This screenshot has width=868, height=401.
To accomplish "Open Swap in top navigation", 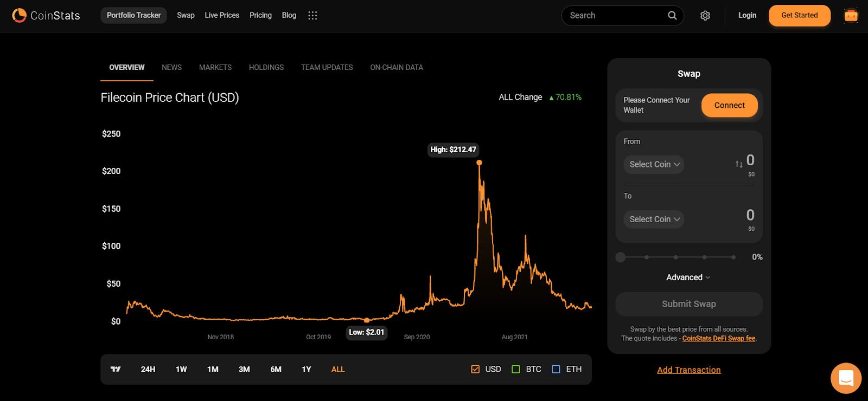I will pos(186,15).
